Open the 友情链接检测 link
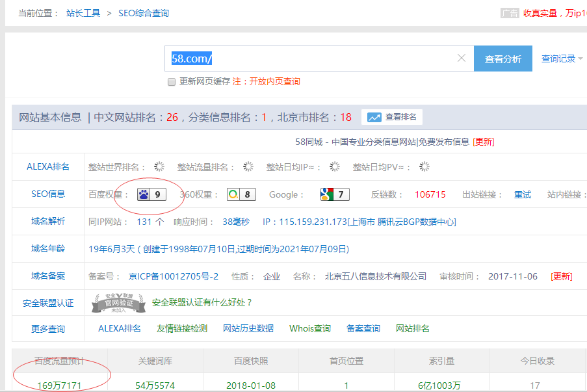587x392 pixels. 182,328
